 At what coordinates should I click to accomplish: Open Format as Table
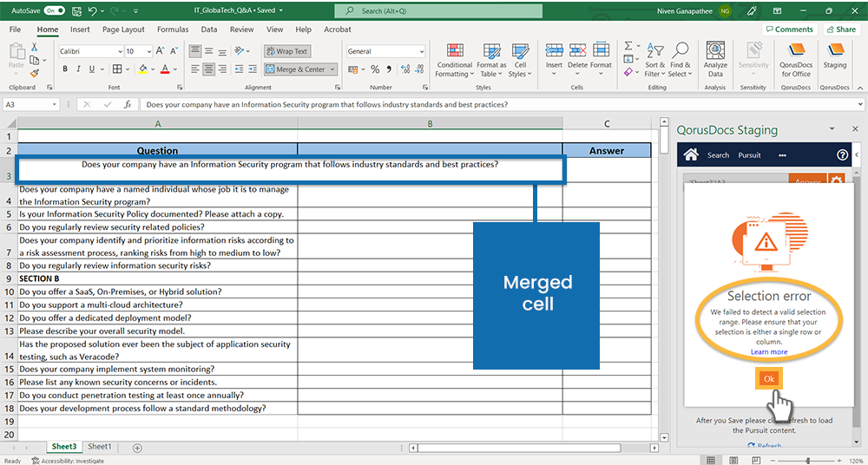pyautogui.click(x=491, y=61)
